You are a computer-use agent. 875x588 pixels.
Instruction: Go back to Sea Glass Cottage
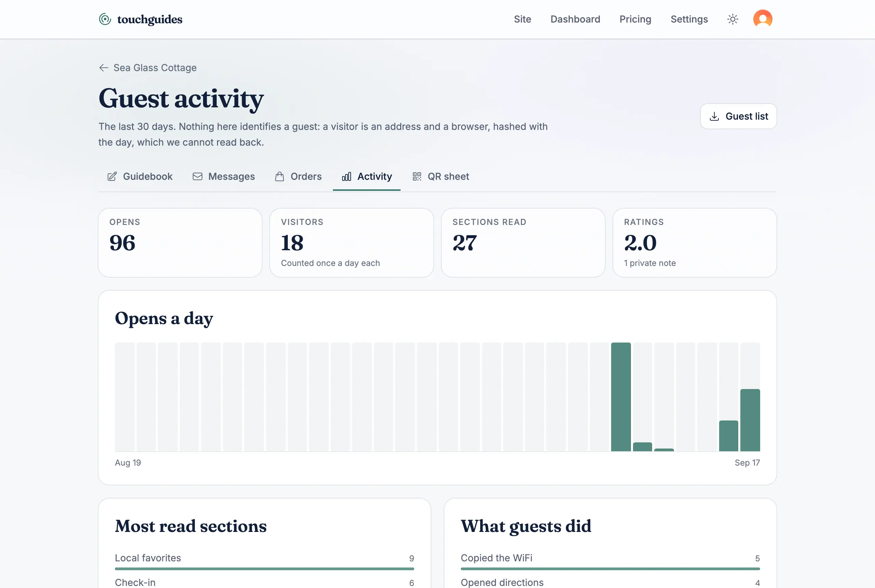click(148, 67)
